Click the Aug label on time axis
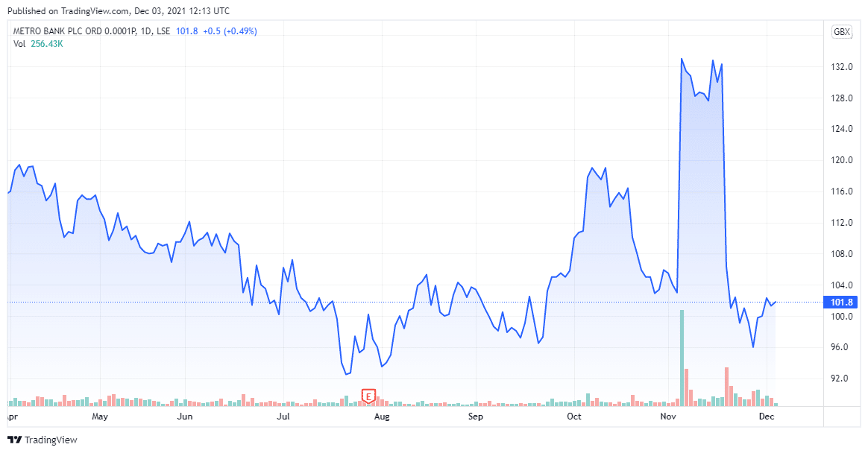The width and height of the screenshot is (868, 453). tap(382, 416)
